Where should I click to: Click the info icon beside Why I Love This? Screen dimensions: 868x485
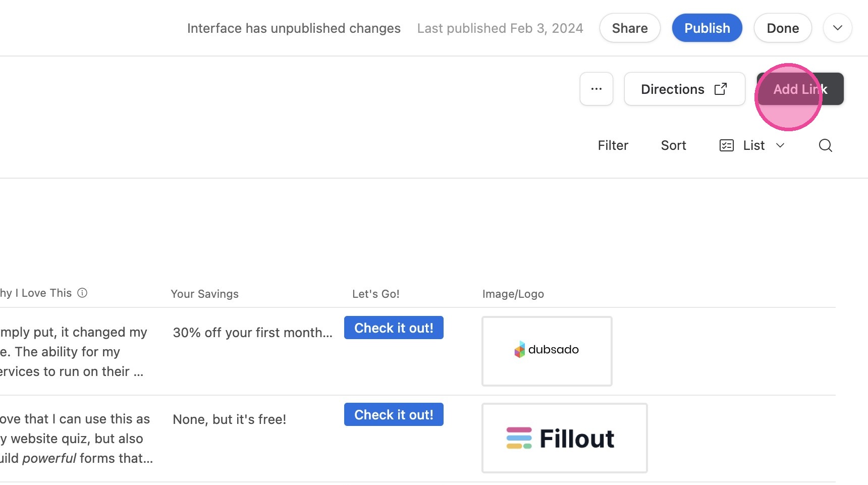tap(82, 293)
